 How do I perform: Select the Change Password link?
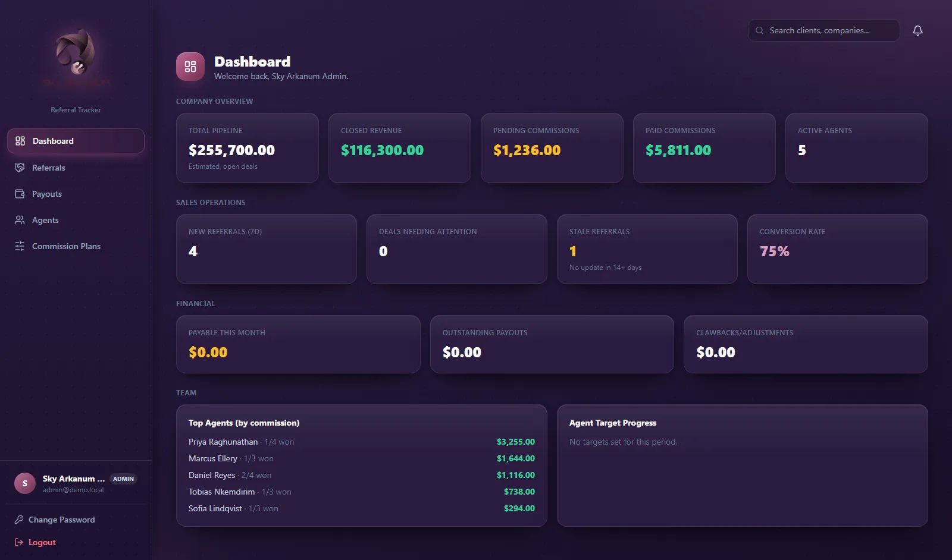click(55, 520)
